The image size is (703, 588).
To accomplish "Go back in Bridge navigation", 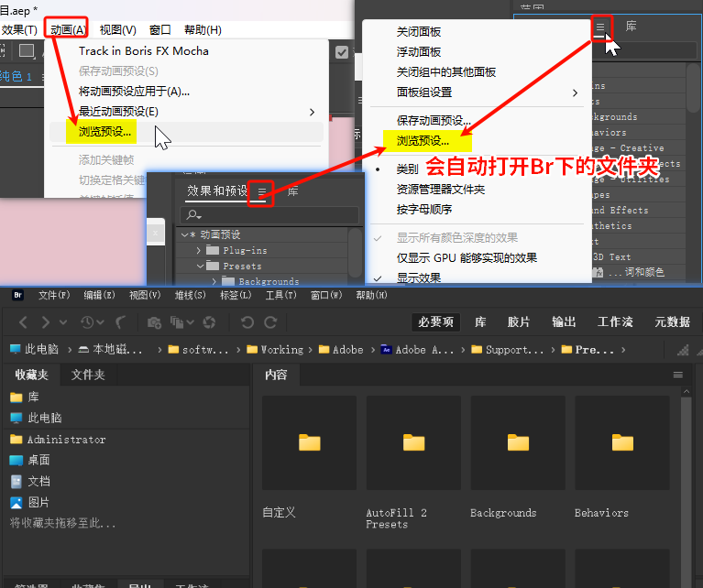I will click(23, 322).
